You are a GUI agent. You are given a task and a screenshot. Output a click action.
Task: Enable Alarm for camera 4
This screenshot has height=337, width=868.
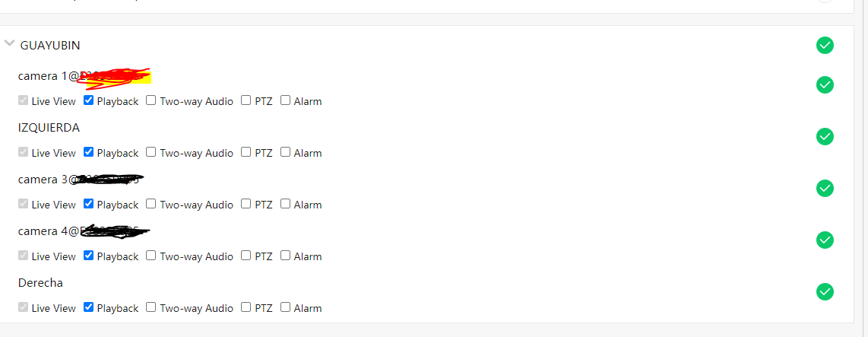[x=286, y=256]
